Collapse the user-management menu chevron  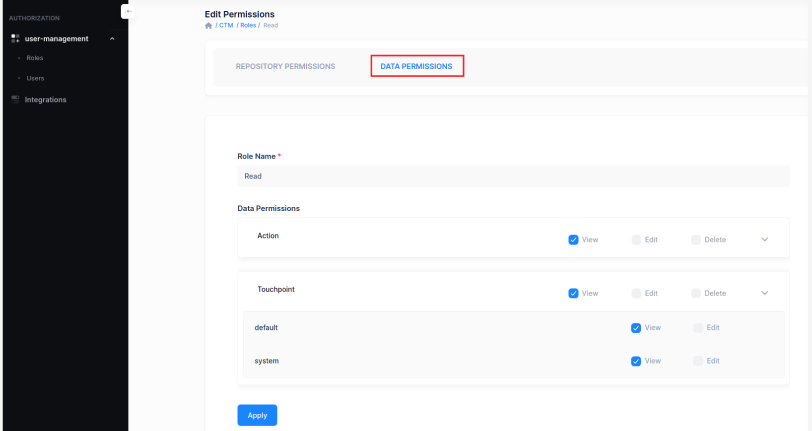coord(112,39)
